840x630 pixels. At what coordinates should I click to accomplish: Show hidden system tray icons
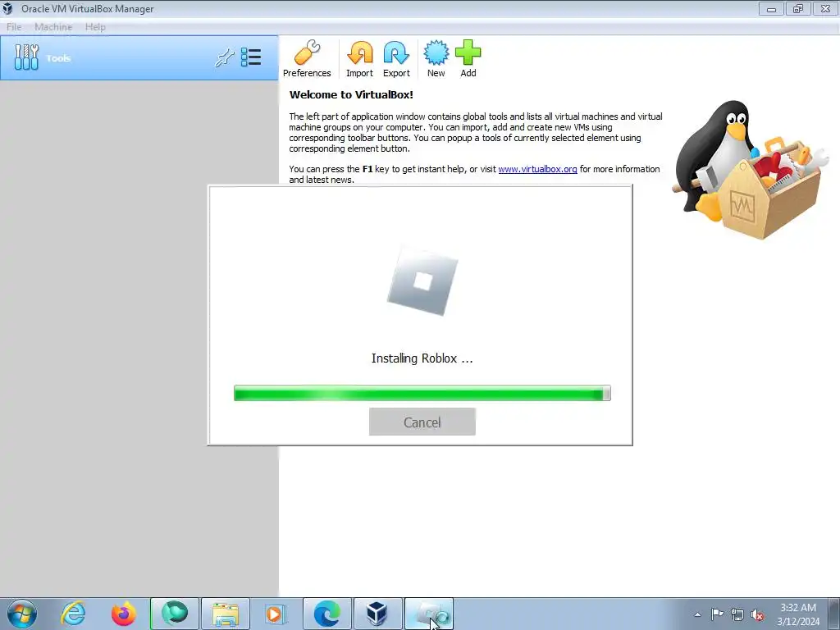point(697,614)
